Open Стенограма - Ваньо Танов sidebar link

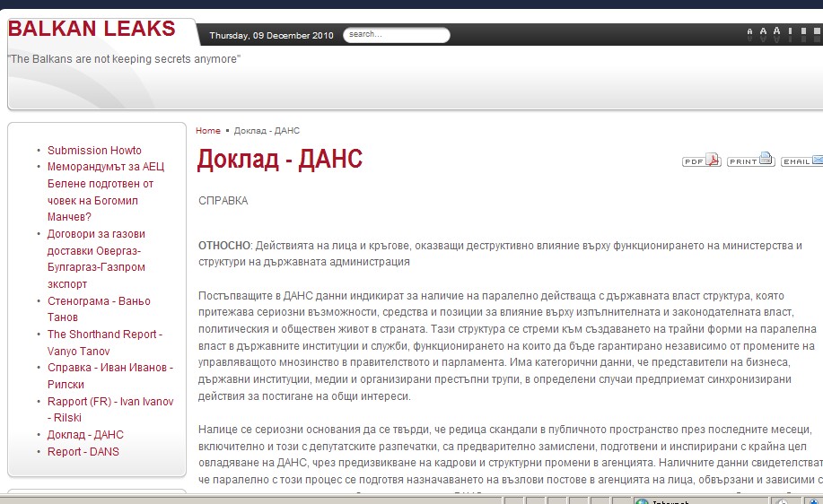coord(99,308)
